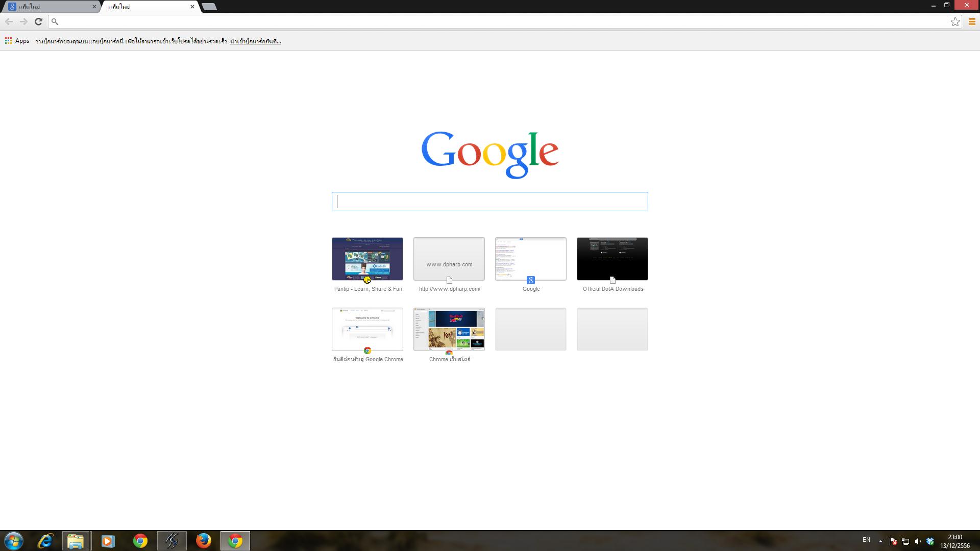Viewport: 980px width, 551px height.
Task: Open the Dropbox tray icon
Action: [x=930, y=541]
